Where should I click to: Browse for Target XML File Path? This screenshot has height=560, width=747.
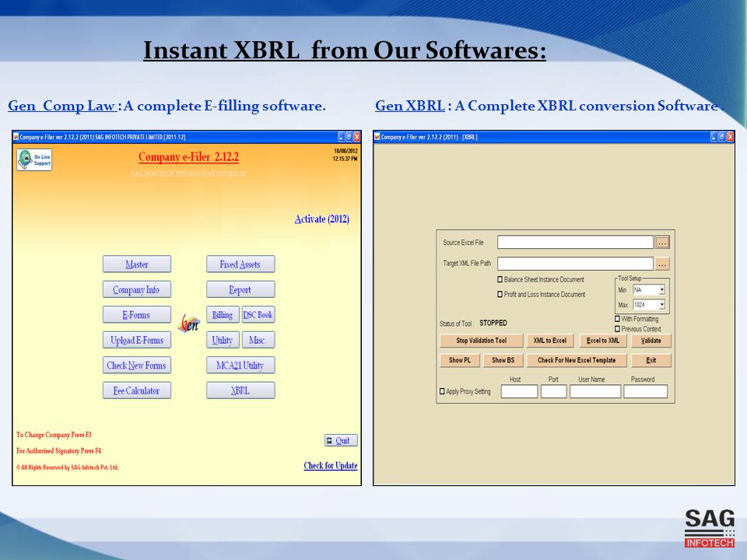(x=662, y=264)
